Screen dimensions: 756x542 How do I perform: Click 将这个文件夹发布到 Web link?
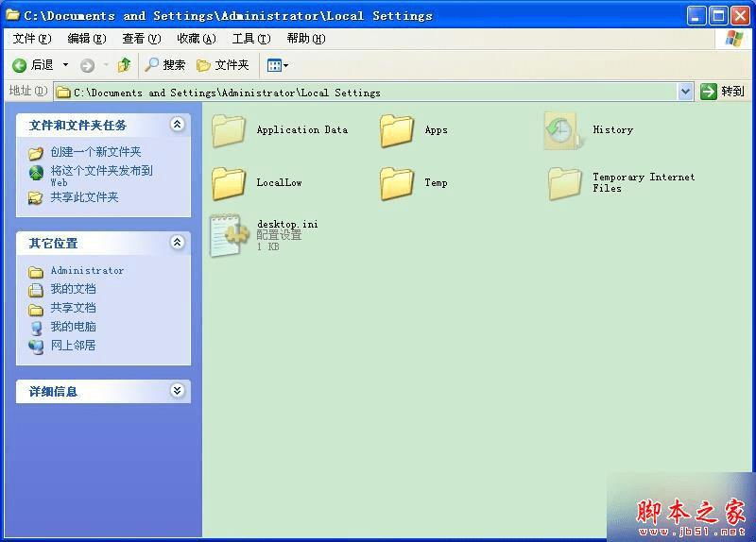[x=102, y=176]
